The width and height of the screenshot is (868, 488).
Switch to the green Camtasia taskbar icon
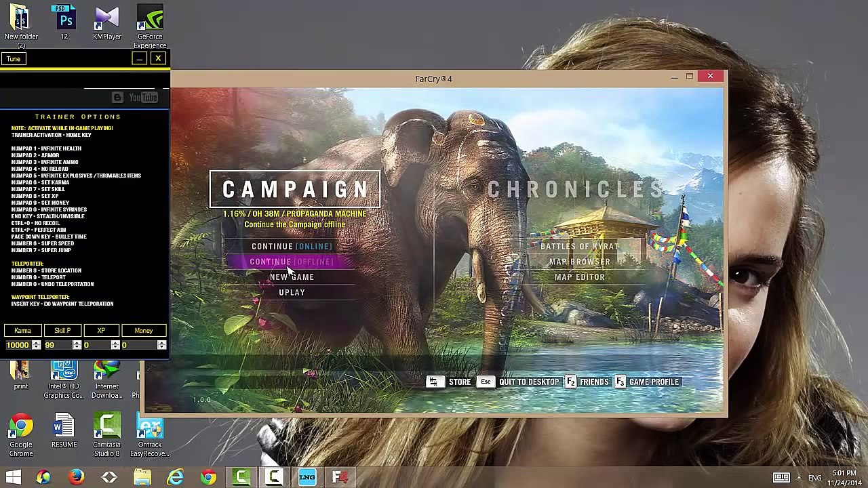click(x=241, y=477)
